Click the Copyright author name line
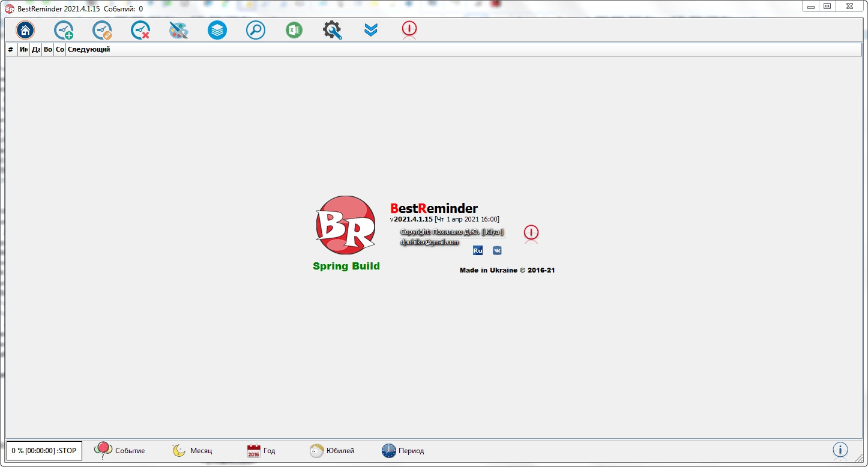Viewport: 868px width, 467px height. (452, 232)
